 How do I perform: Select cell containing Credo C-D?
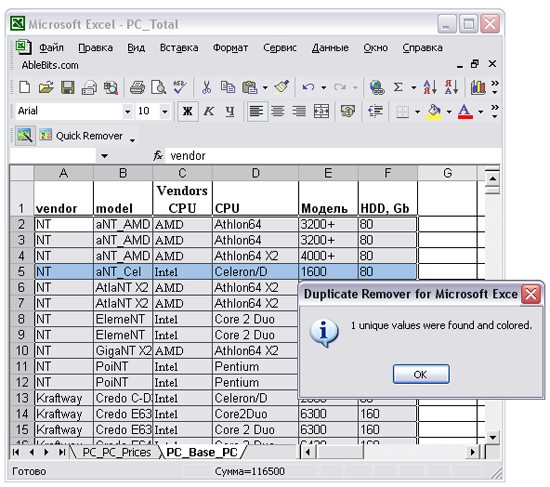pos(123,398)
